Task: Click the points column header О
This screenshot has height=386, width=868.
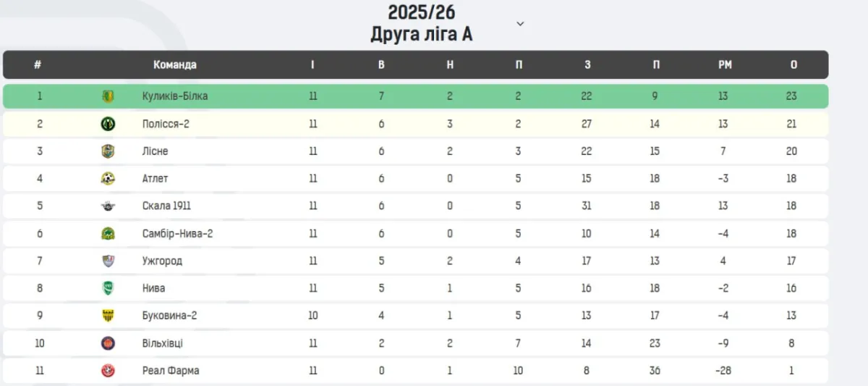Action: [x=793, y=64]
